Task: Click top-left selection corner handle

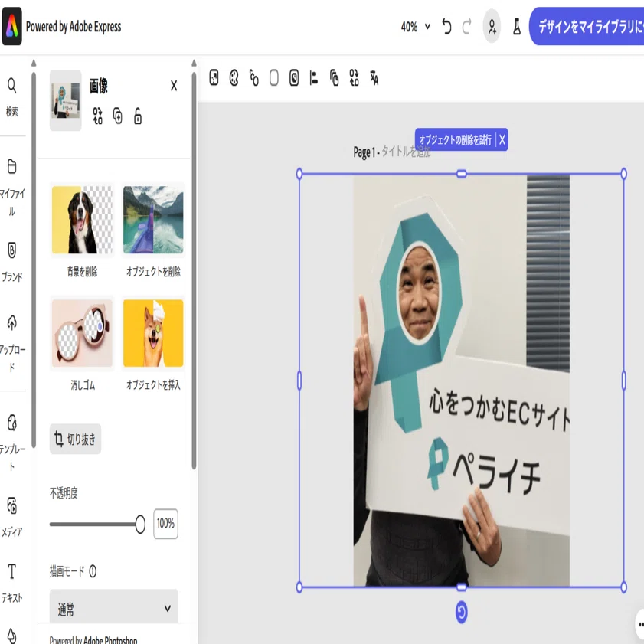Action: pyautogui.click(x=299, y=174)
